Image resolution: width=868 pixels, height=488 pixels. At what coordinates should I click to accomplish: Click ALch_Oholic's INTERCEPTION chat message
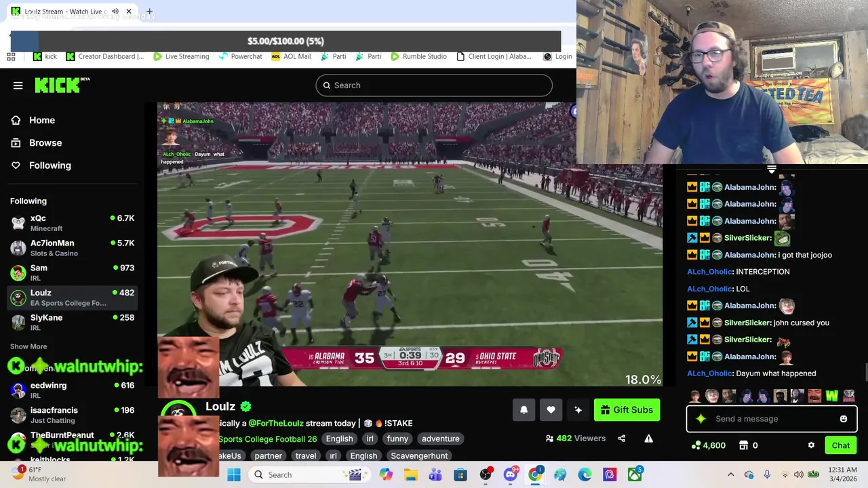[x=763, y=272]
